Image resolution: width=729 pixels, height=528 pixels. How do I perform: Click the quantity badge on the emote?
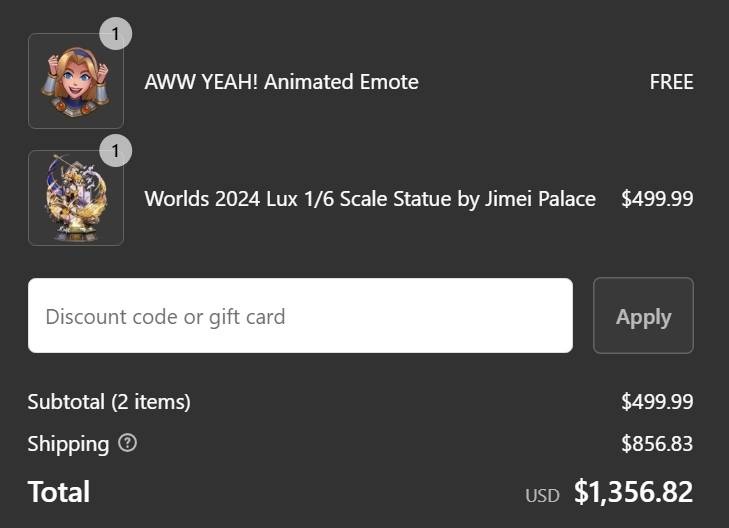pos(116,34)
